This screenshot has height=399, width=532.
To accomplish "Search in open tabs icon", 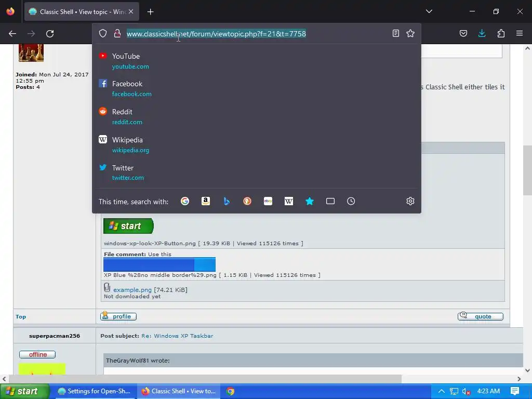I will click(x=330, y=201).
